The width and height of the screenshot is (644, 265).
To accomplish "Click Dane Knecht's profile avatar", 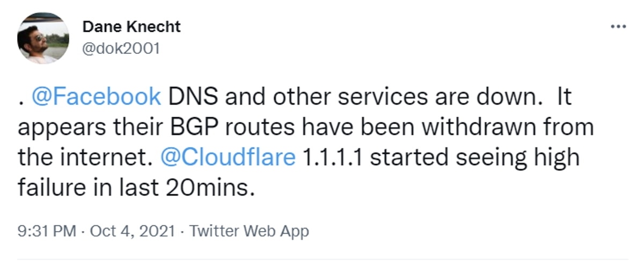I will [x=43, y=38].
